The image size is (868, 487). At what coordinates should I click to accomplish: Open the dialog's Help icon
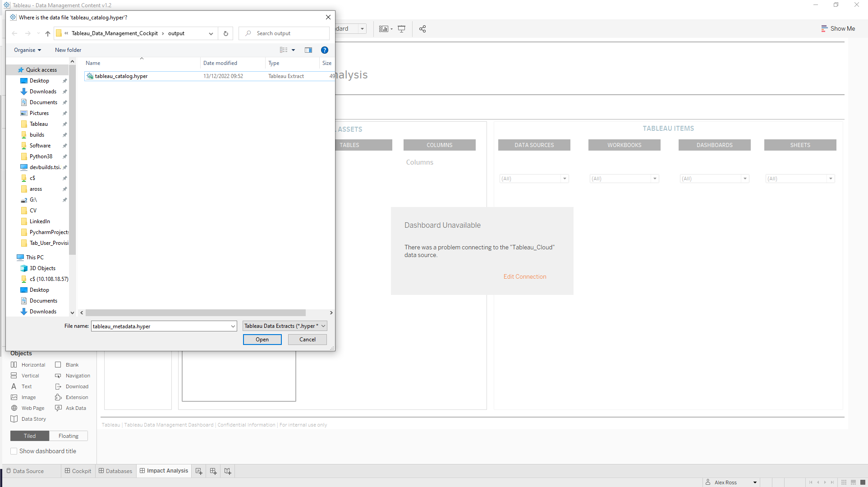[325, 50]
